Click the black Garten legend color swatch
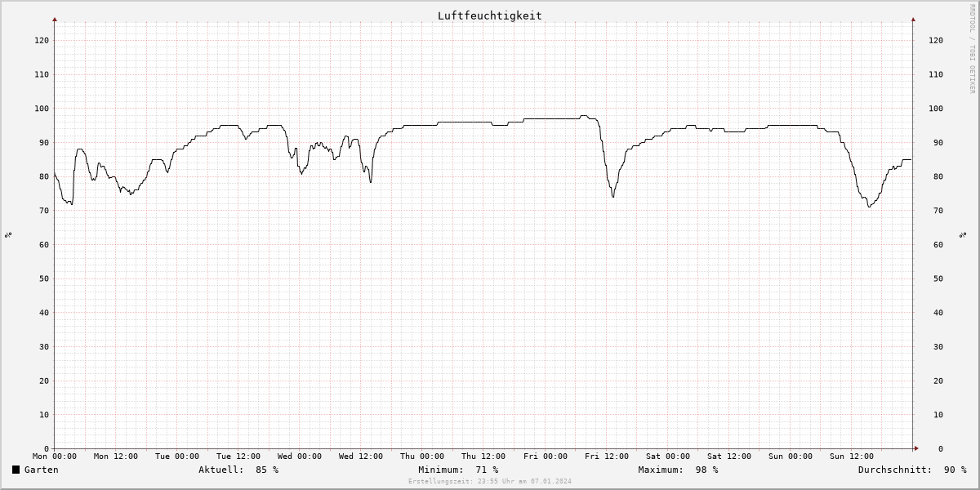This screenshot has height=490, width=980. pos(16,470)
